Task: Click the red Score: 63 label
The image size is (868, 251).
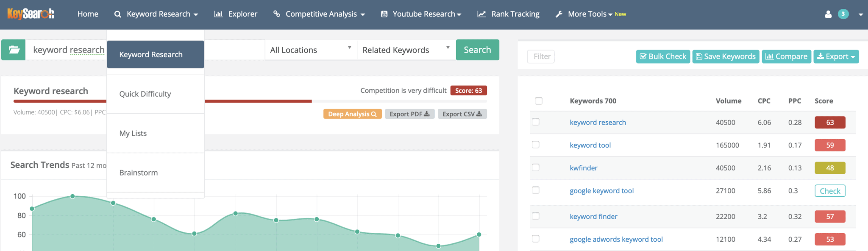Action: pos(468,91)
